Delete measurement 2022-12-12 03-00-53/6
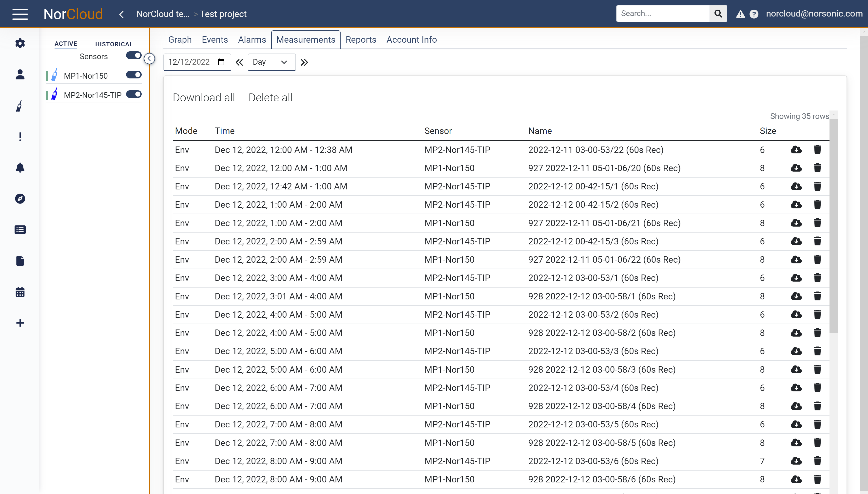 pos(817,461)
